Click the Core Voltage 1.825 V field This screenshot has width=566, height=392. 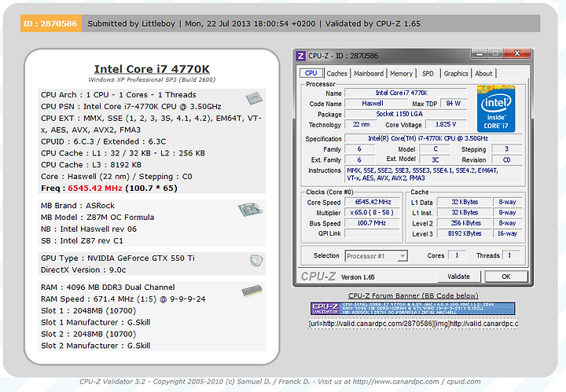pos(446,124)
